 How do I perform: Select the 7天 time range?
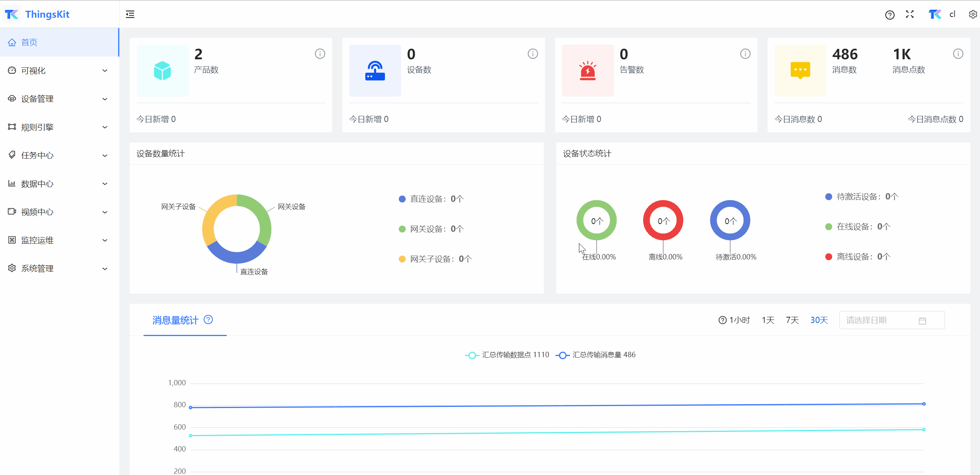[x=792, y=320]
